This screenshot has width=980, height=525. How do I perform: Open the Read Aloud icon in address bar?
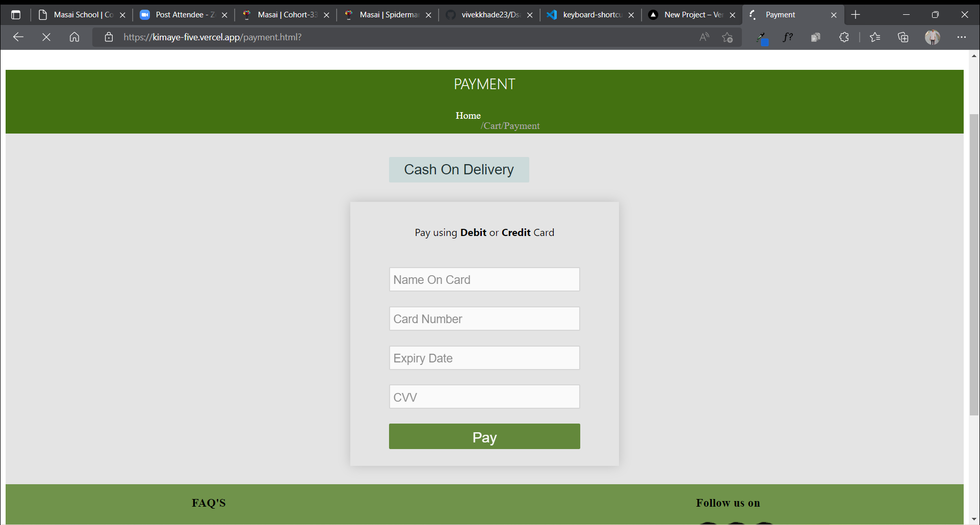704,37
